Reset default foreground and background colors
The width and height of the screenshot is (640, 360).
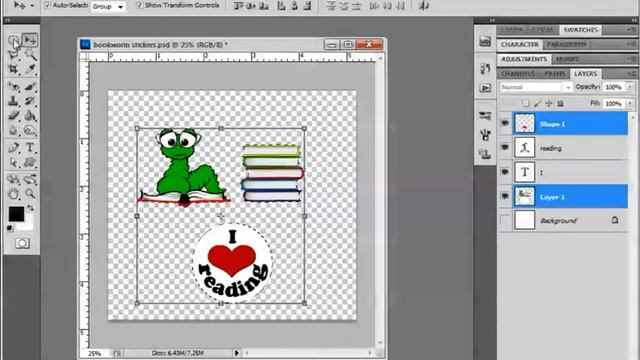[x=10, y=228]
